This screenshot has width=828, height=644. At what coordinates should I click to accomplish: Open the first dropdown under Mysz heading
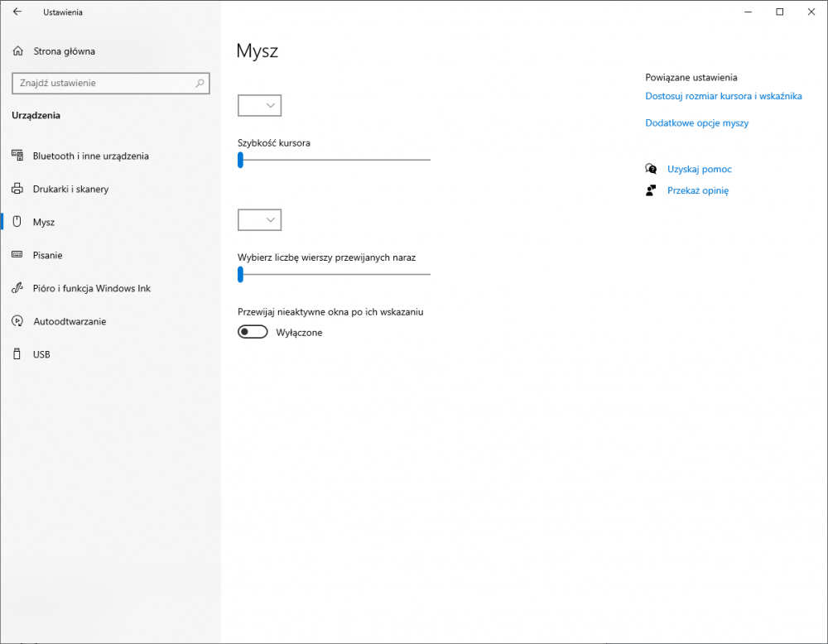[259, 105]
